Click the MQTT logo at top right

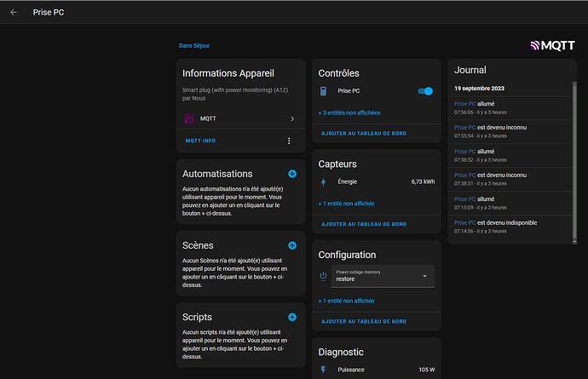[x=552, y=46]
